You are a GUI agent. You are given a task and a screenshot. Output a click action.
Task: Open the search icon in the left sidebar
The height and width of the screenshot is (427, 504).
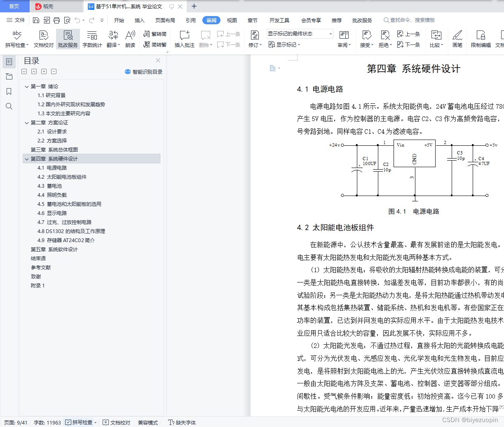9,106
